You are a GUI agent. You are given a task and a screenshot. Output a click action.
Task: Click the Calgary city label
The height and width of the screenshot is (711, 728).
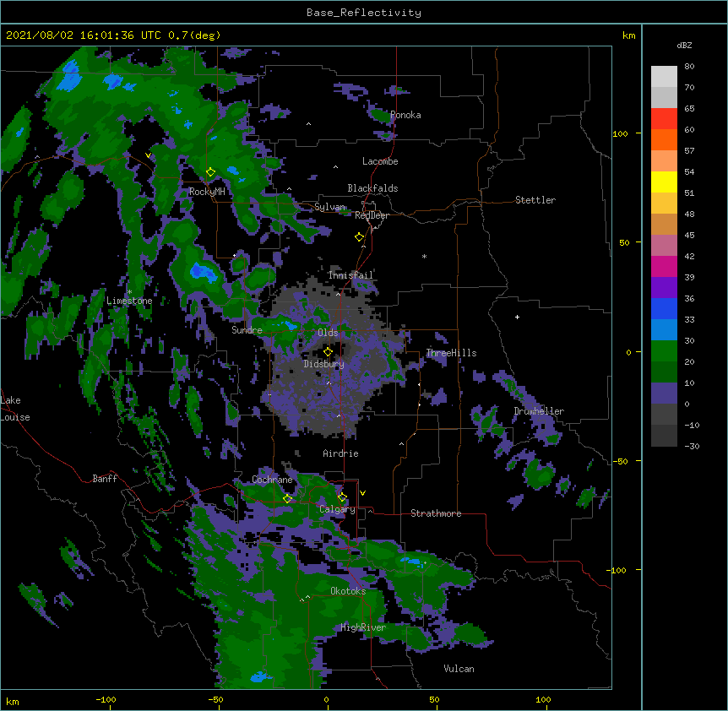(x=337, y=509)
